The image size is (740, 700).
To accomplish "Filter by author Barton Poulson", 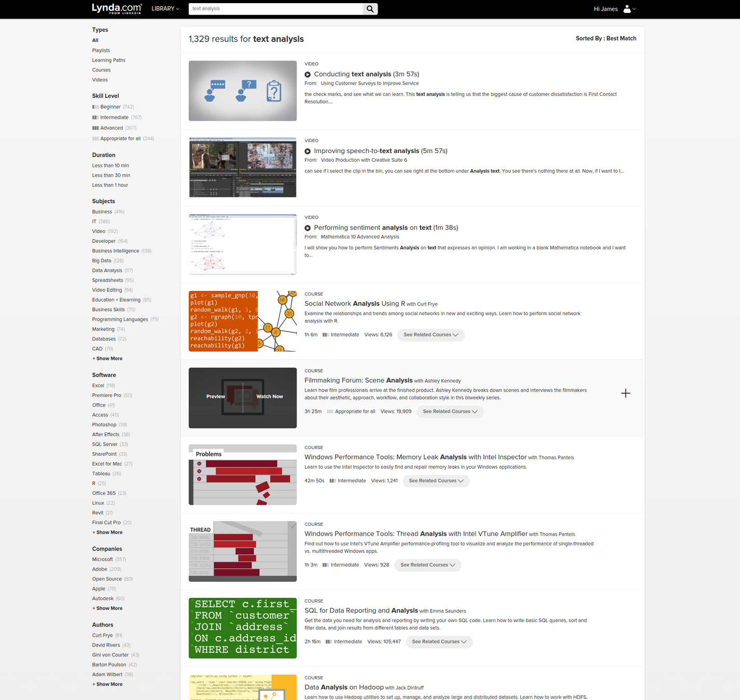I will tap(109, 665).
